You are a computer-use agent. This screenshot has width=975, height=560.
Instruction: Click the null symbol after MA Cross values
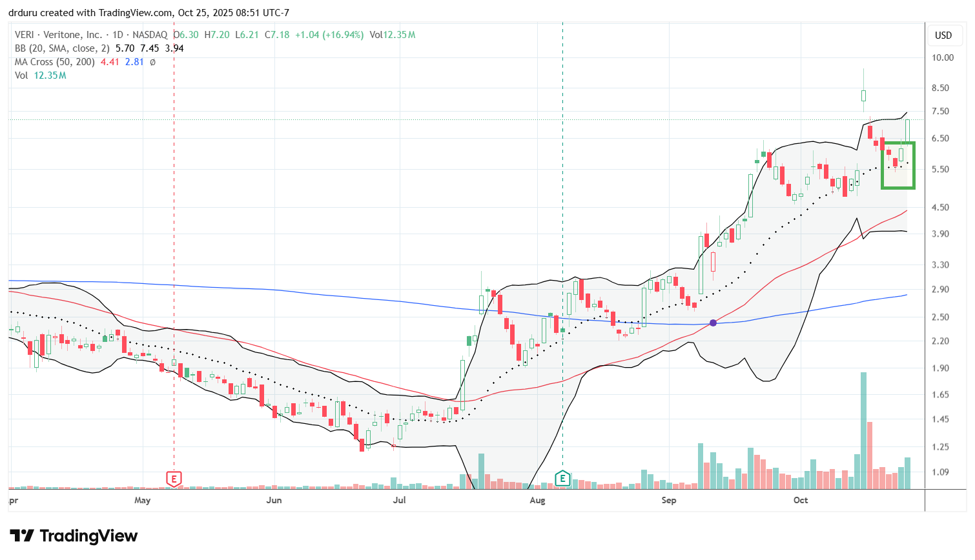(x=152, y=62)
